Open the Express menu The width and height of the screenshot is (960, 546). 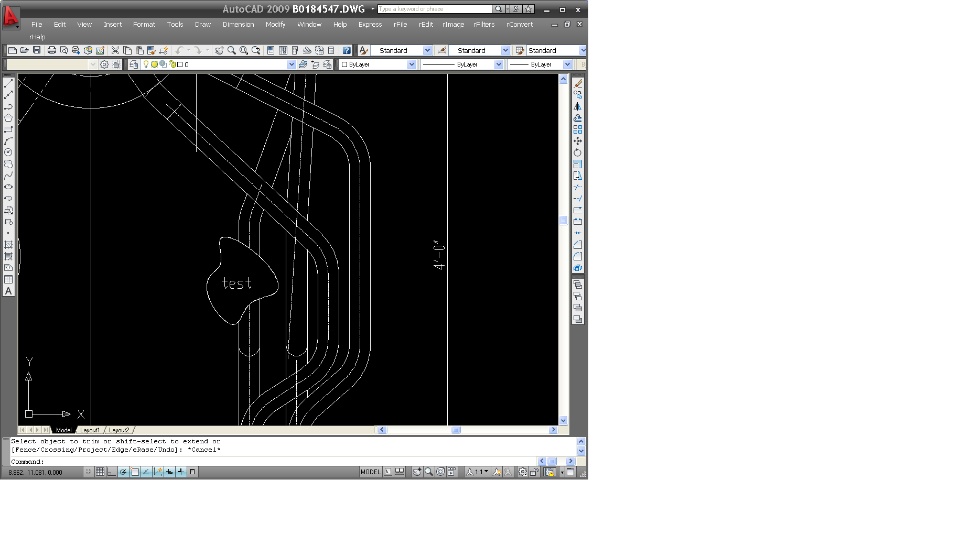pos(370,24)
